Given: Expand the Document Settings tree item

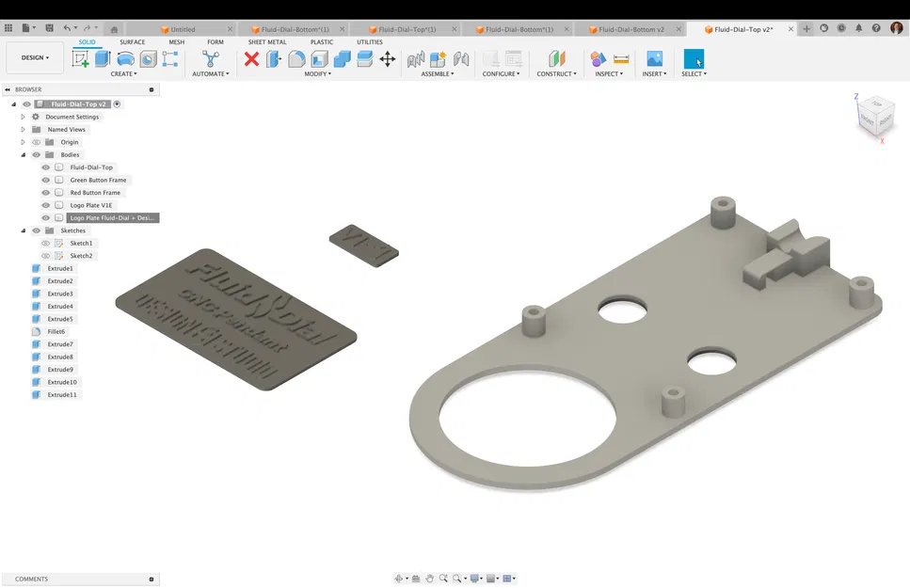Looking at the screenshot, I should (22, 117).
